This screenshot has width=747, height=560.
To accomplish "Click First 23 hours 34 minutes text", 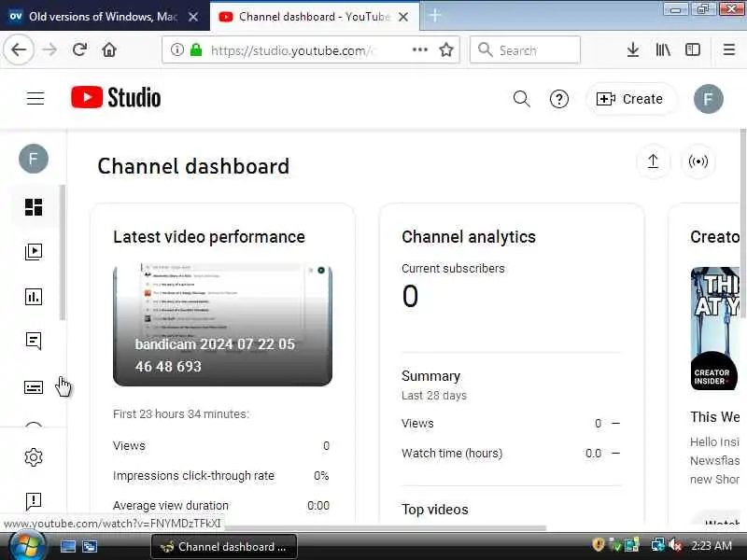I will click(181, 413).
